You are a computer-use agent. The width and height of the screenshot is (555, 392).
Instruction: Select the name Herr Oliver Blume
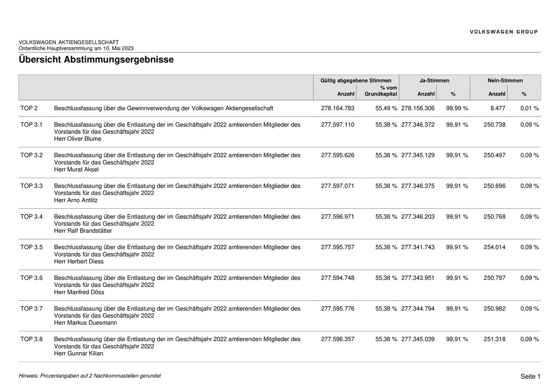click(78, 139)
